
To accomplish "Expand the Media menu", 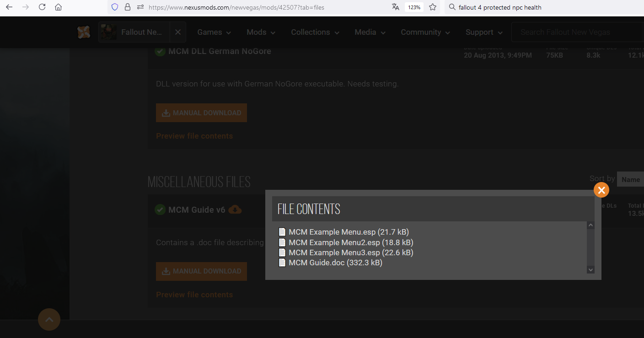I will [x=370, y=32].
